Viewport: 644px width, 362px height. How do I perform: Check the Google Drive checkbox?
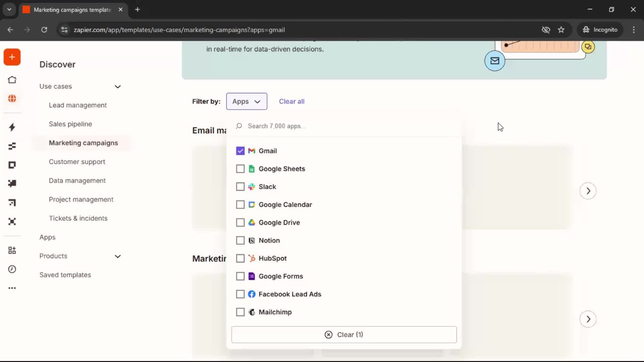[x=240, y=223]
